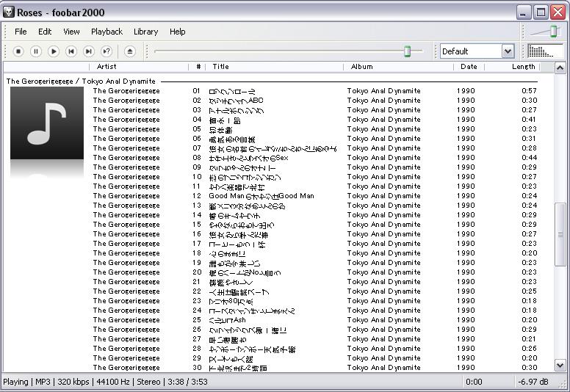570x392 pixels.
Task: Click the Open/eject file icon
Action: click(x=130, y=51)
